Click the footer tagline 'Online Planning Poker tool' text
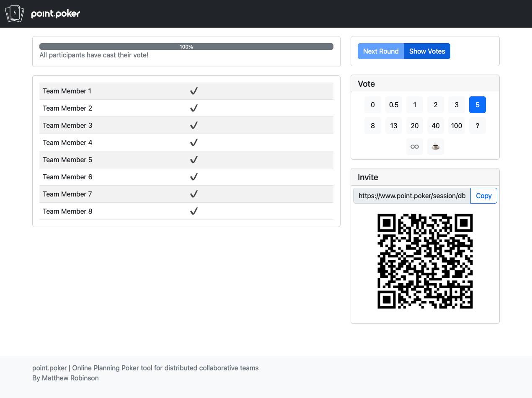The height and width of the screenshot is (398, 532). [x=112, y=368]
